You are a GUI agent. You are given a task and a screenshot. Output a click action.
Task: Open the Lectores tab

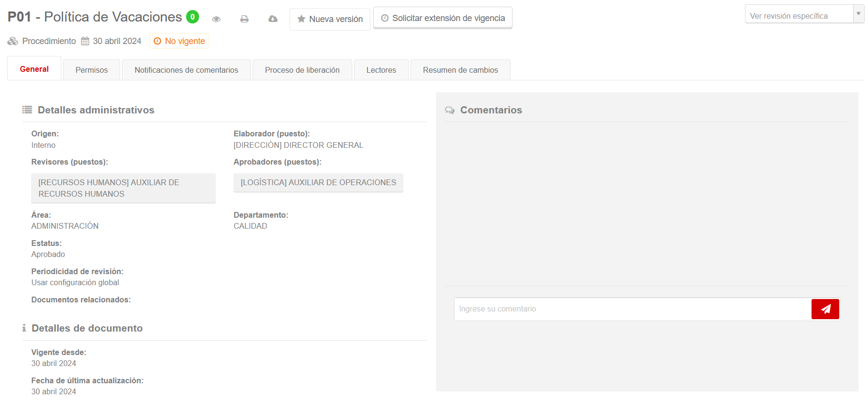(381, 70)
